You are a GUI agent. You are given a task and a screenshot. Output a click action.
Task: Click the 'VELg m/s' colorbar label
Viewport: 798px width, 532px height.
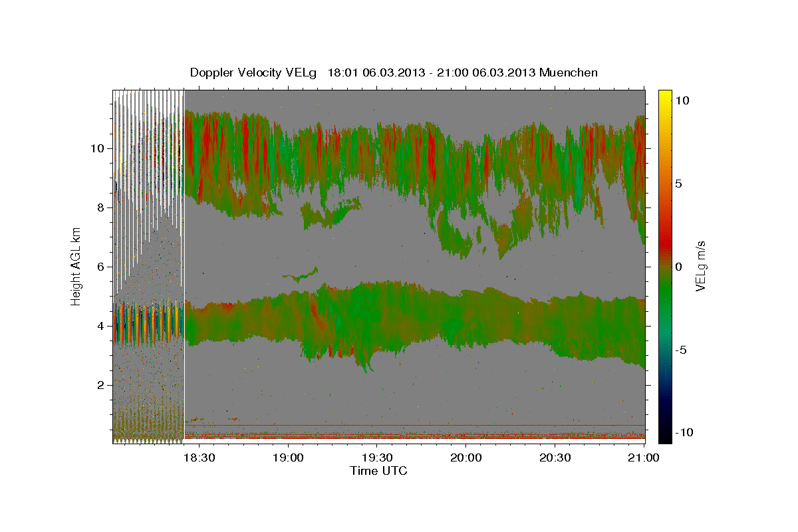pos(700,266)
